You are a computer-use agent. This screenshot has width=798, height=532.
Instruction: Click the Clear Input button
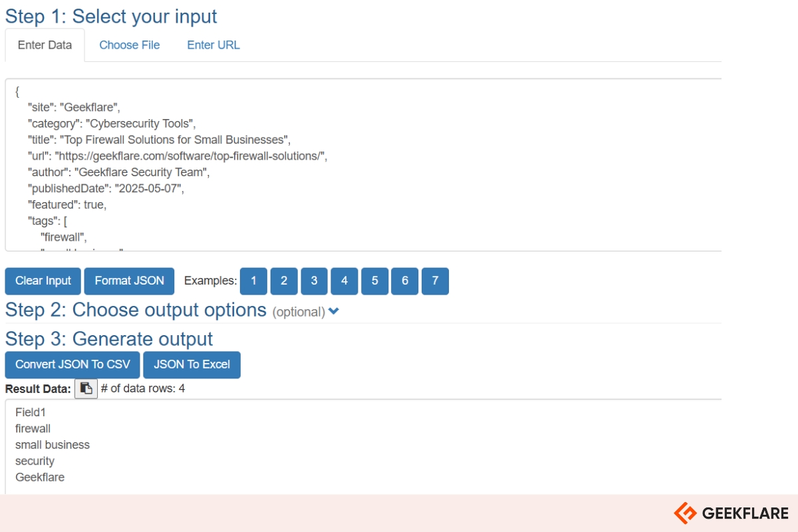pyautogui.click(x=43, y=281)
